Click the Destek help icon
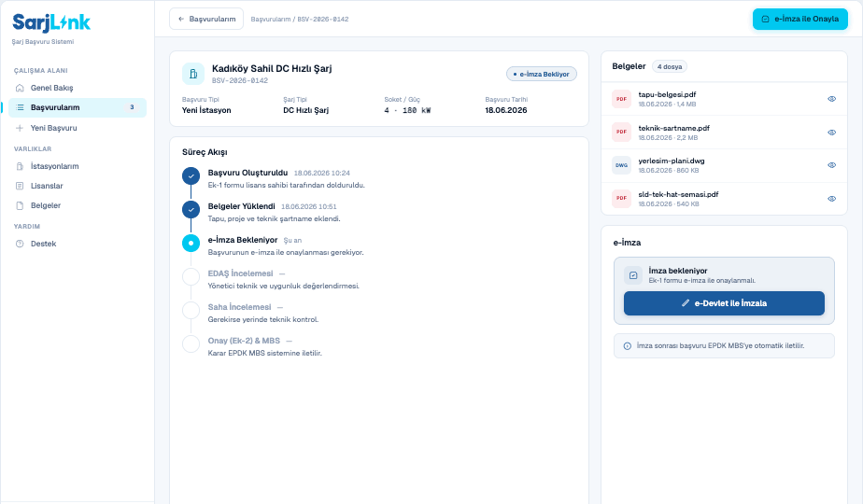 (x=20, y=244)
